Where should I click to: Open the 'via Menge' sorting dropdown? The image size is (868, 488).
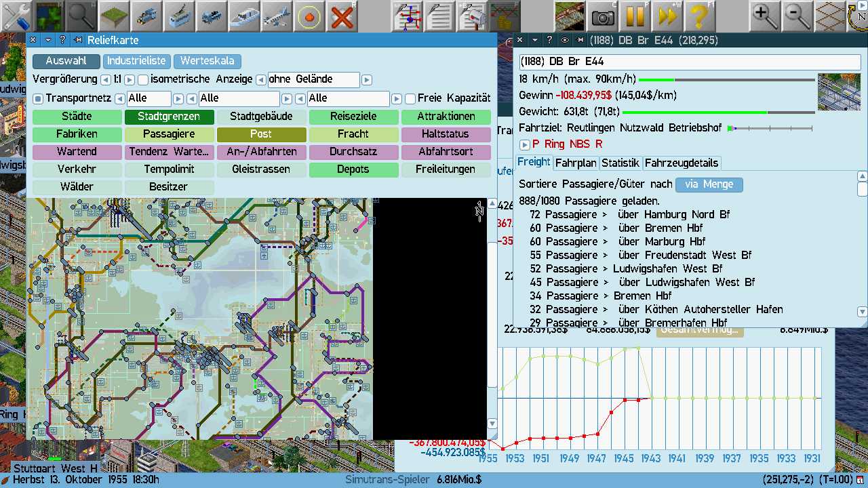point(709,184)
